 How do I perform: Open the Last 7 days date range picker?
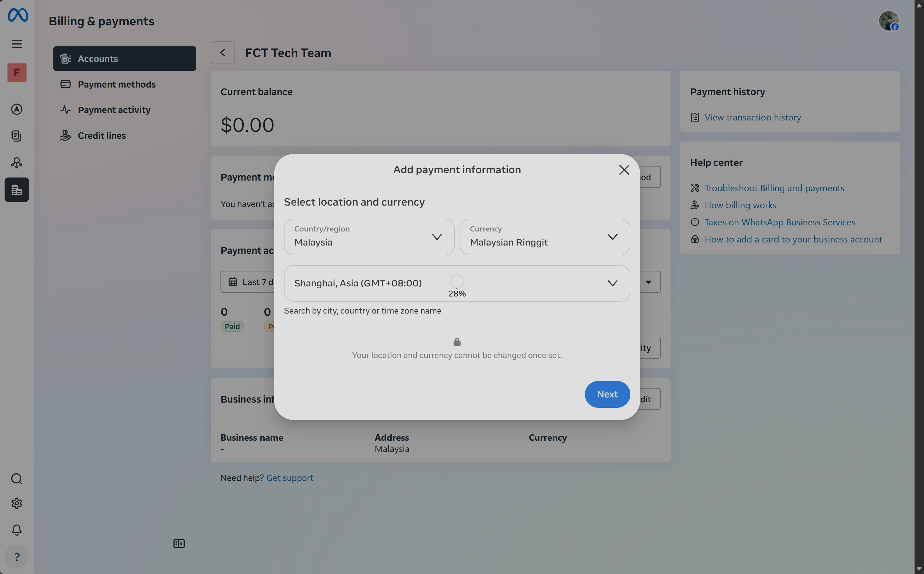247,282
